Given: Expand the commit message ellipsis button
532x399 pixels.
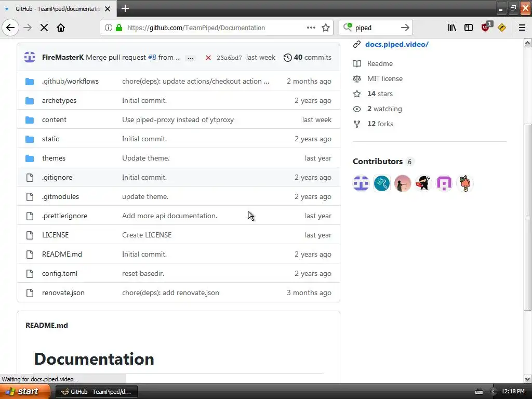Looking at the screenshot, I should pos(190,58).
